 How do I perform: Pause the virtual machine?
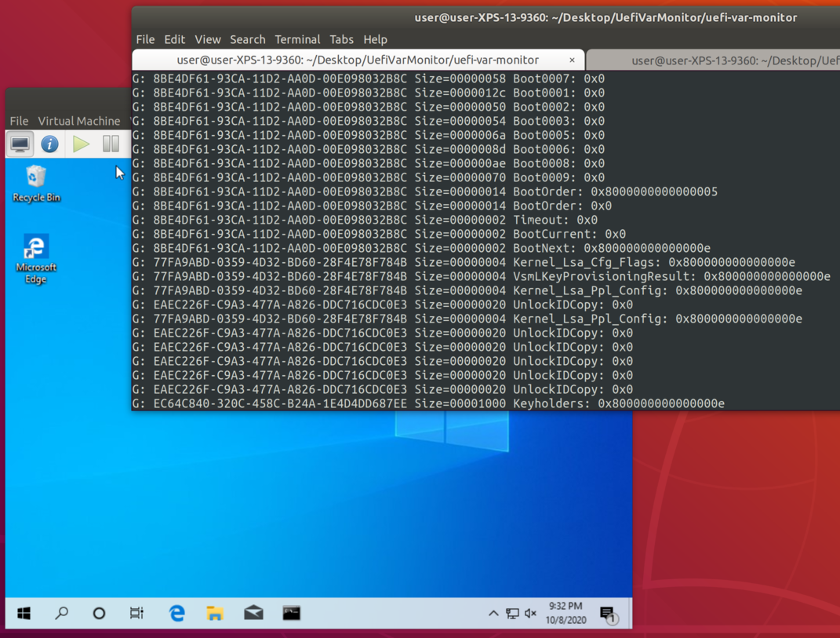(x=111, y=144)
